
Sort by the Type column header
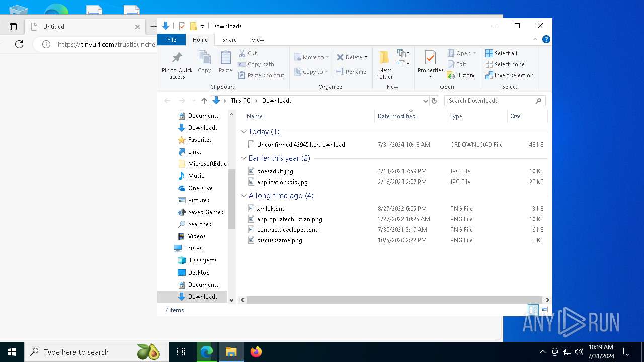click(477, 116)
